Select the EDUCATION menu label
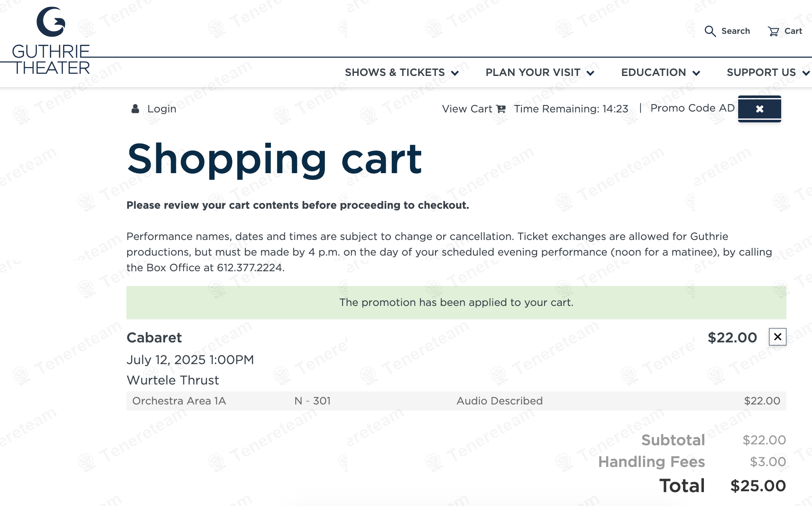 click(x=653, y=72)
